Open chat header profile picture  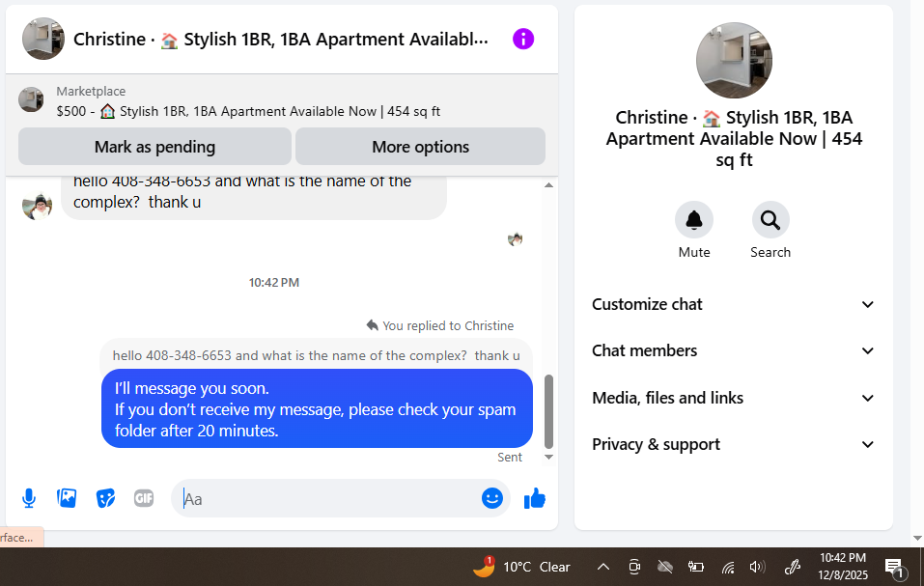[43, 39]
